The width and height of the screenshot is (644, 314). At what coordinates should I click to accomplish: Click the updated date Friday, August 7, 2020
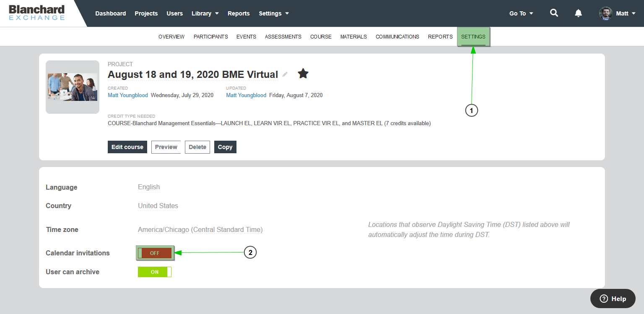[296, 95]
